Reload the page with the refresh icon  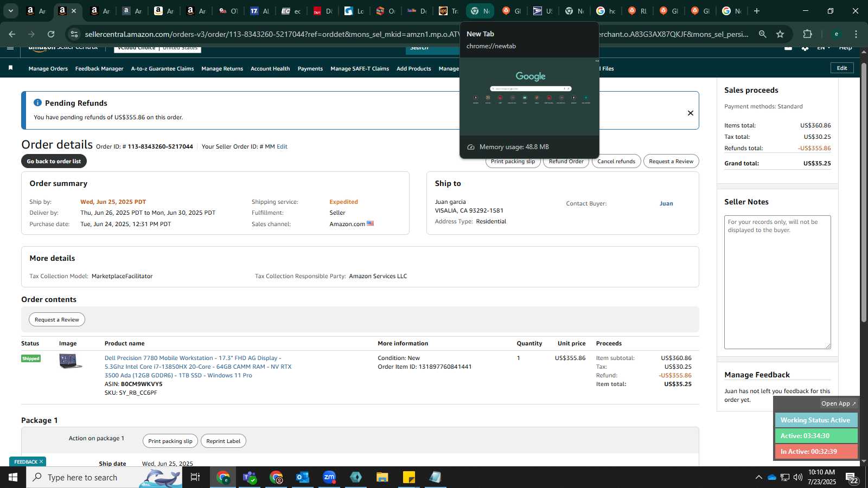(51, 34)
